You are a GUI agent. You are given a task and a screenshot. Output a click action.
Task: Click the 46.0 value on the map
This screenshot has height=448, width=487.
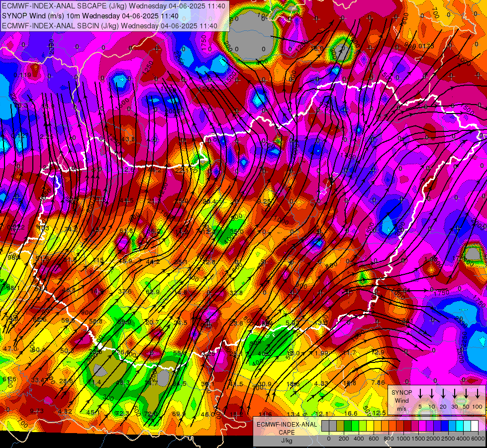[x=208, y=415]
